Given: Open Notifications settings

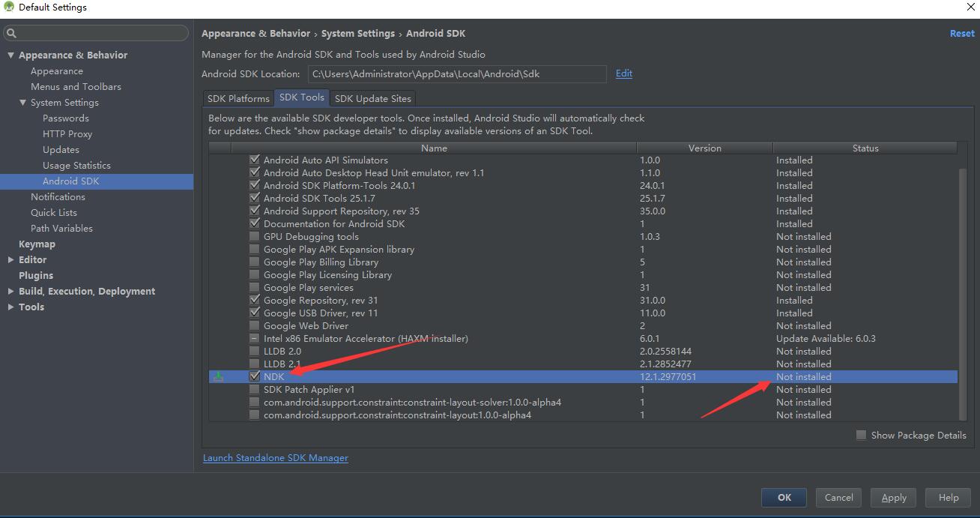Looking at the screenshot, I should pyautogui.click(x=58, y=196).
